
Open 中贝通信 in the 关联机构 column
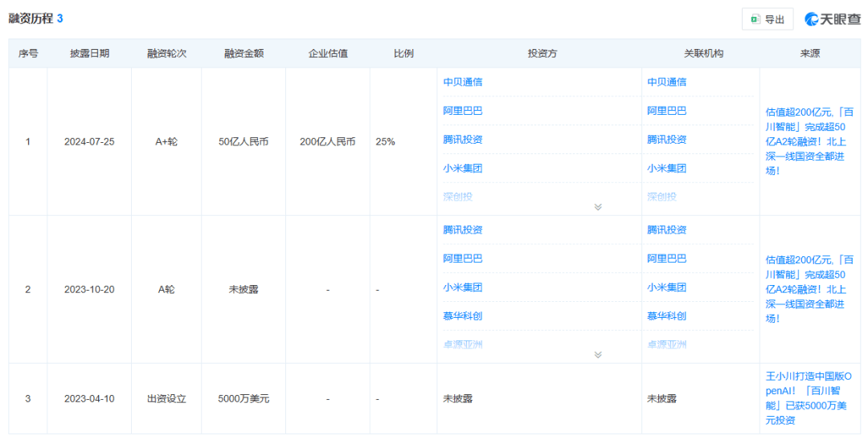pyautogui.click(x=667, y=82)
